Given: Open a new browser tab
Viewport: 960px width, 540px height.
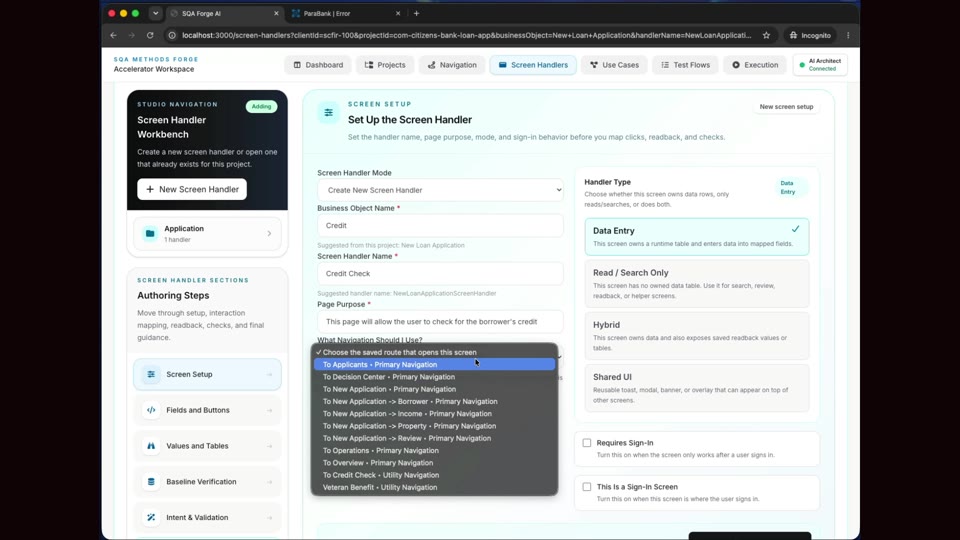Looking at the screenshot, I should point(416,13).
